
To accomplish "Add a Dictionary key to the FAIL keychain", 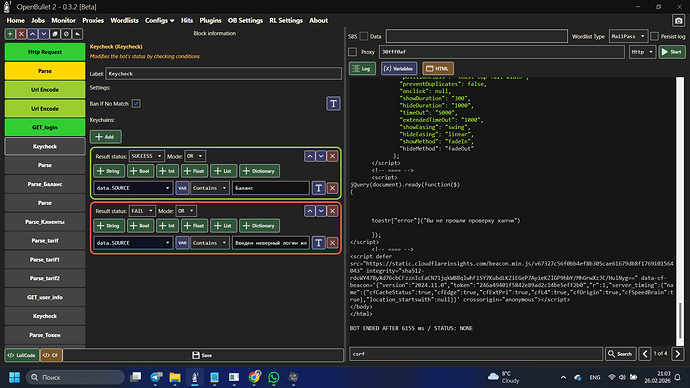I will click(x=260, y=226).
